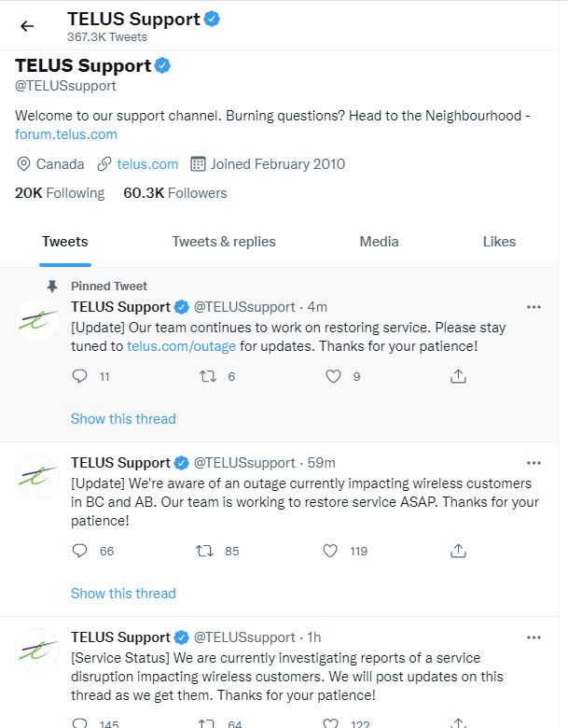568x728 pixels.
Task: Open more options on the pinned tweet
Action: [533, 307]
